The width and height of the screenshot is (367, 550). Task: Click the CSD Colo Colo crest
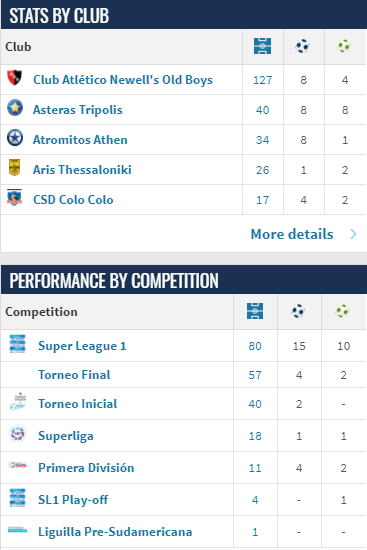pos(14,197)
